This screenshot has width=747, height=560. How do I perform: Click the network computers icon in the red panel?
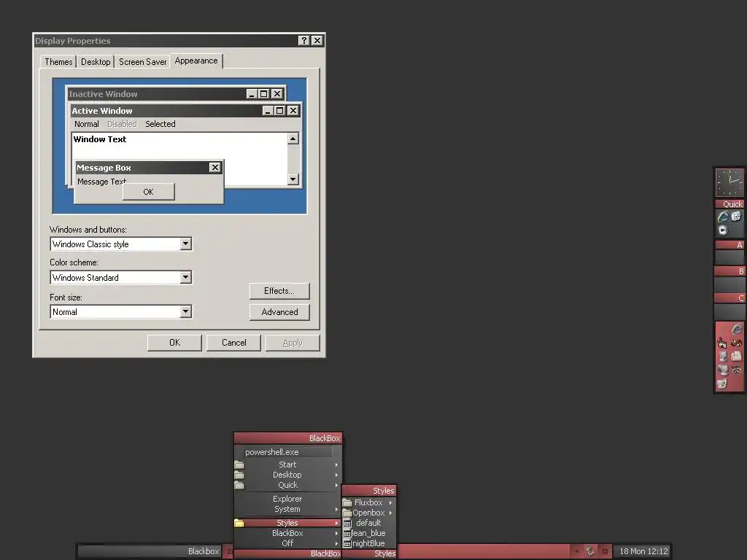[723, 370]
